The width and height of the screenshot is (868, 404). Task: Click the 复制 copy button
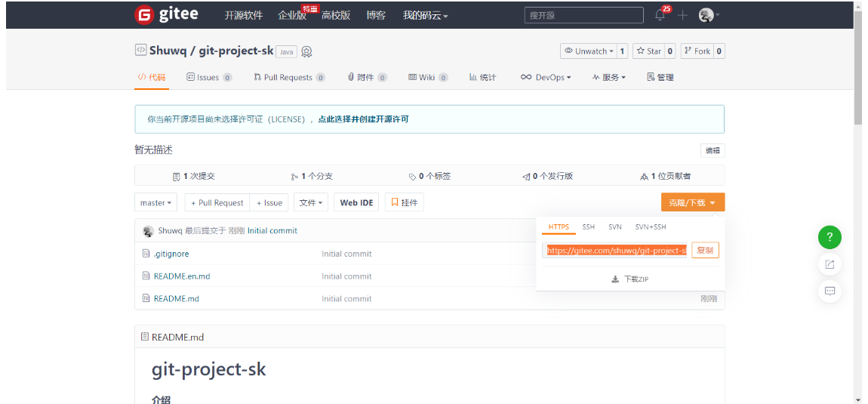point(705,251)
